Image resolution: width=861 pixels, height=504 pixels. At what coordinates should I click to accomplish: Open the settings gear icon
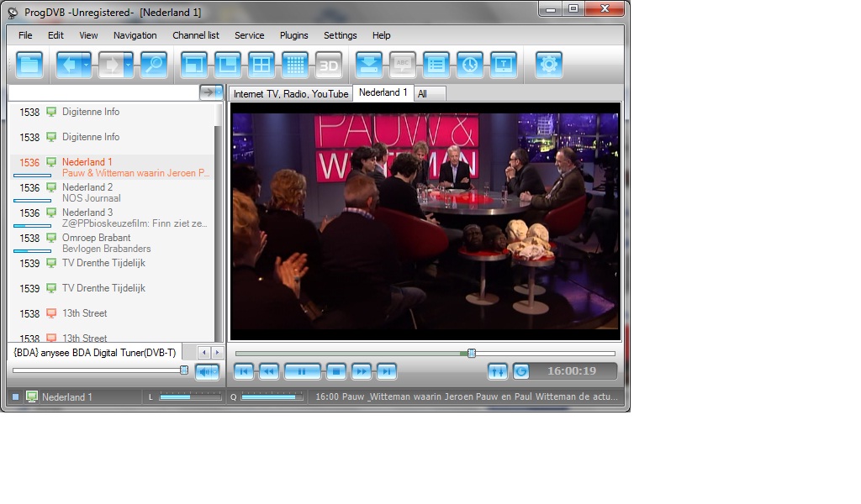pyautogui.click(x=549, y=65)
